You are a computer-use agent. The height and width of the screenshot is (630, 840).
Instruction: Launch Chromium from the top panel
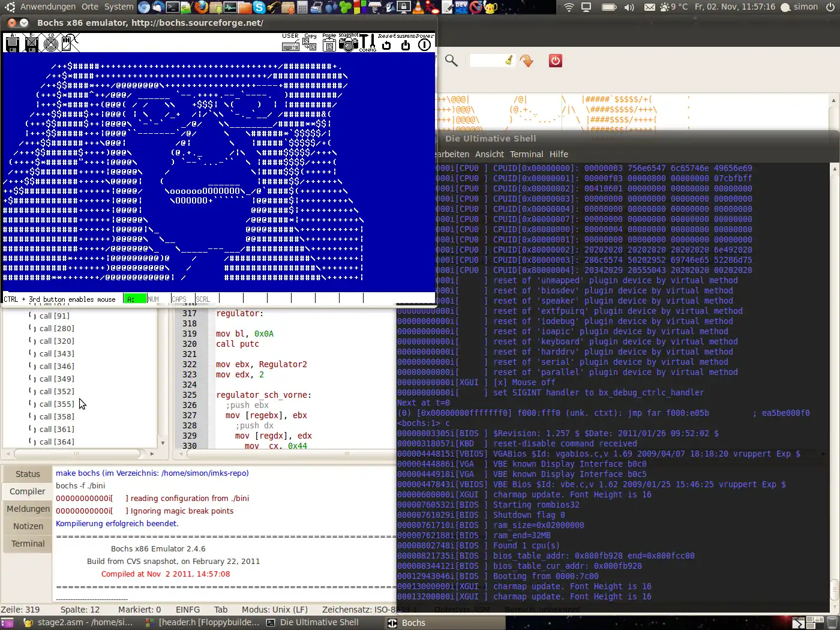click(x=144, y=7)
